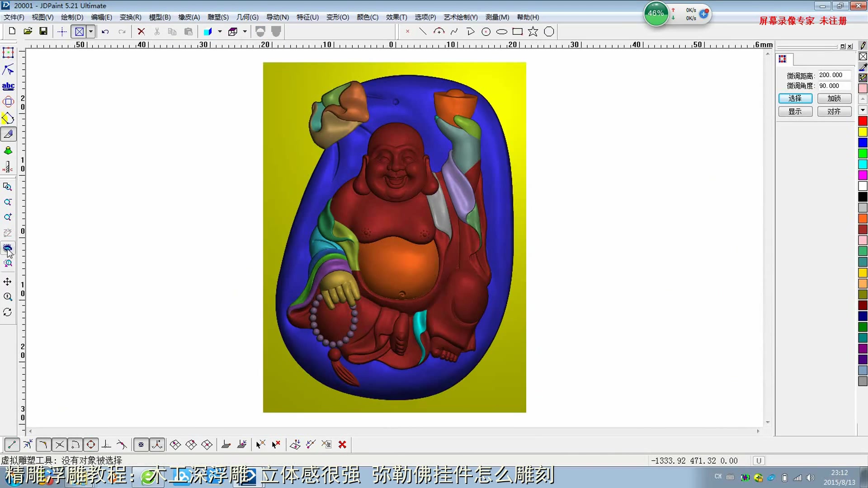This screenshot has width=868, height=488.
Task: Select the spline curve drawing tool
Action: tap(454, 32)
